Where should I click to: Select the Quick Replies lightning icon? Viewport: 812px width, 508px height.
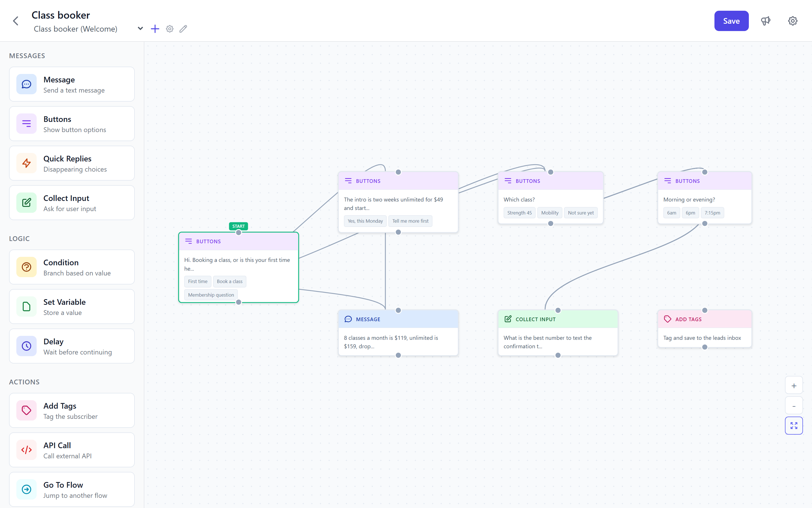pyautogui.click(x=27, y=163)
